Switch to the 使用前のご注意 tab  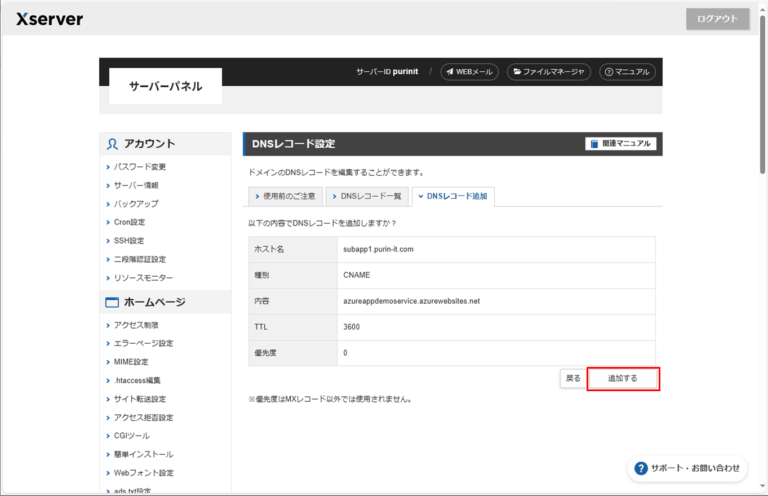pyautogui.click(x=286, y=196)
